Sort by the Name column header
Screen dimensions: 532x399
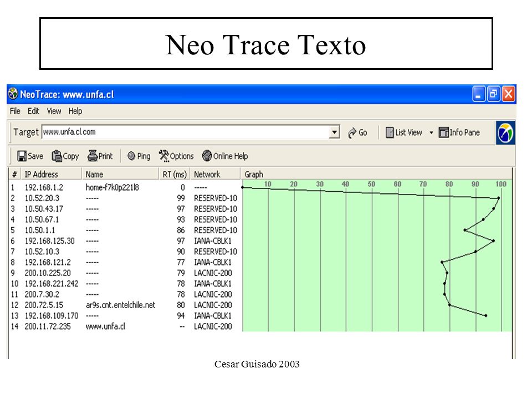click(x=120, y=175)
